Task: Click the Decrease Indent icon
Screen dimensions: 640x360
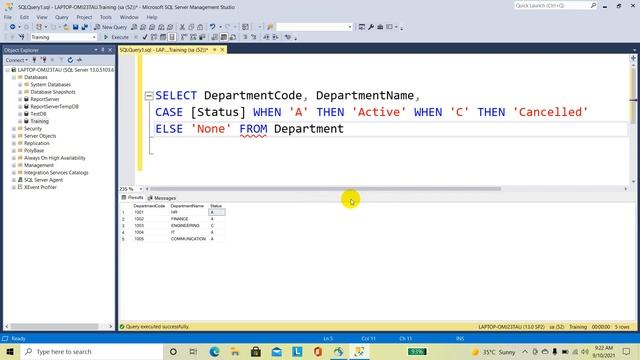Action: (266, 37)
